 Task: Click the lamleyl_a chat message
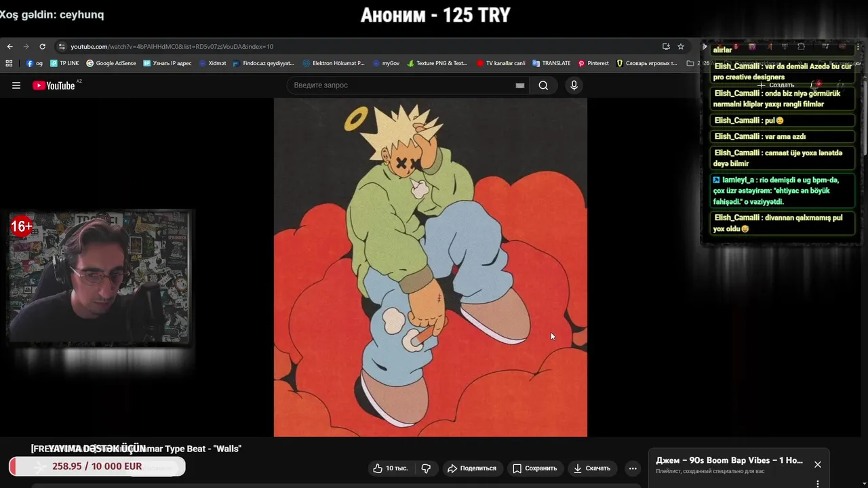pos(783,190)
